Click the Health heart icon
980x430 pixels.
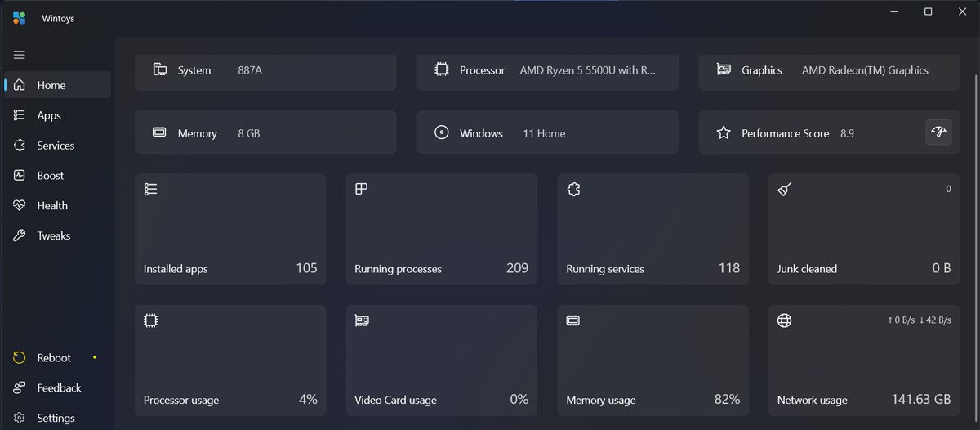(20, 206)
